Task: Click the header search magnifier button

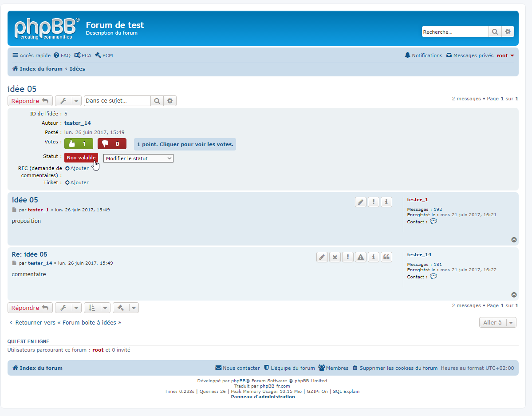Action: 495,32
